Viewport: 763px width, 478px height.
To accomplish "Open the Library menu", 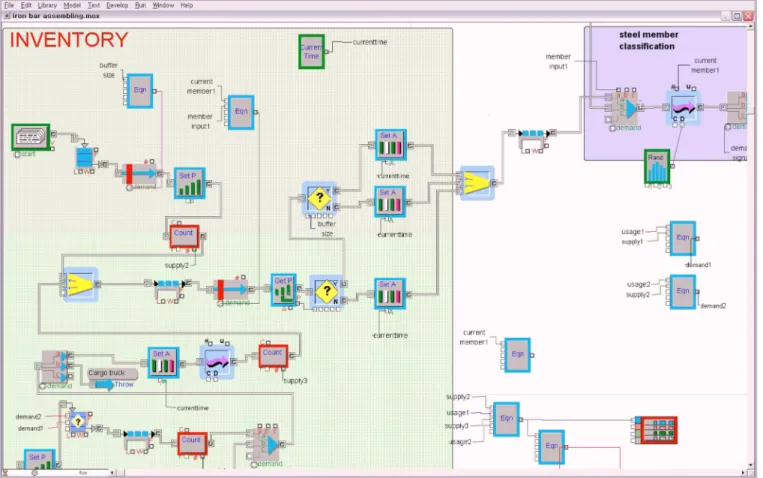I will coord(47,5).
